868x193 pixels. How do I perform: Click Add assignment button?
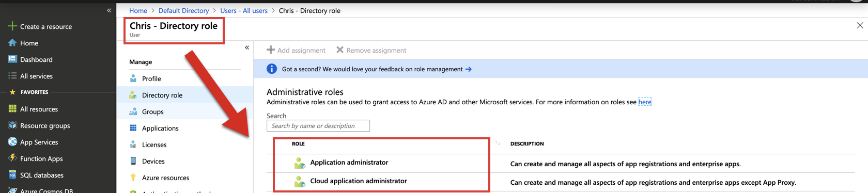(296, 50)
